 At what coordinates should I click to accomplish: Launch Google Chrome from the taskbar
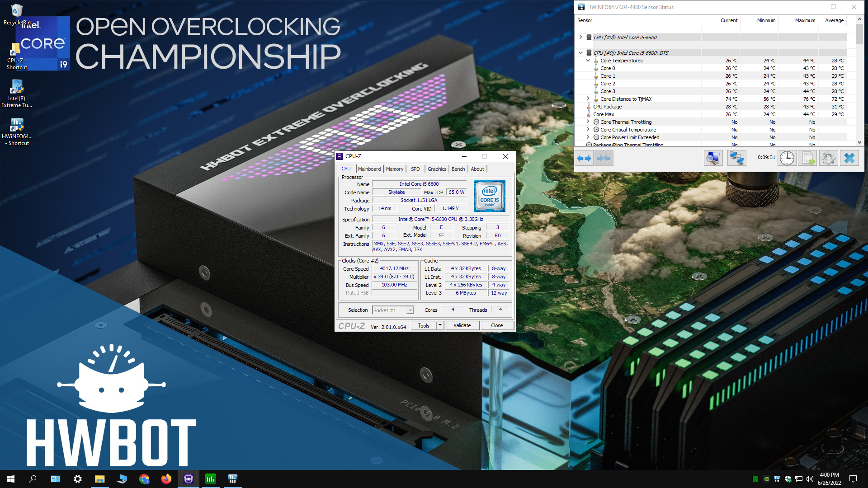tap(144, 479)
